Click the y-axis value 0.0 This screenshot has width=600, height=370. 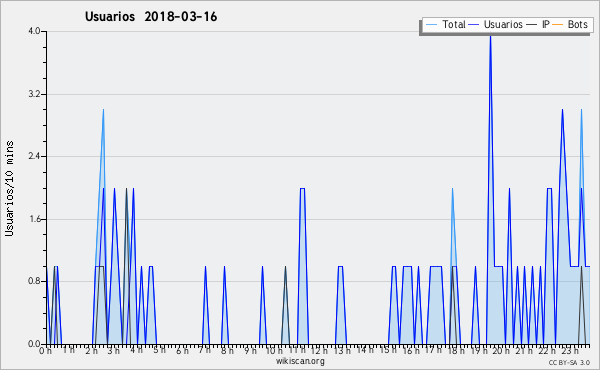(34, 344)
